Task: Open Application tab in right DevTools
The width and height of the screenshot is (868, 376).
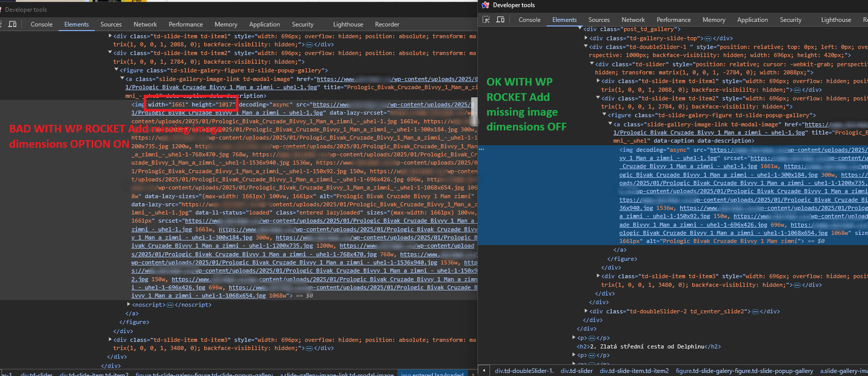Action: [752, 20]
